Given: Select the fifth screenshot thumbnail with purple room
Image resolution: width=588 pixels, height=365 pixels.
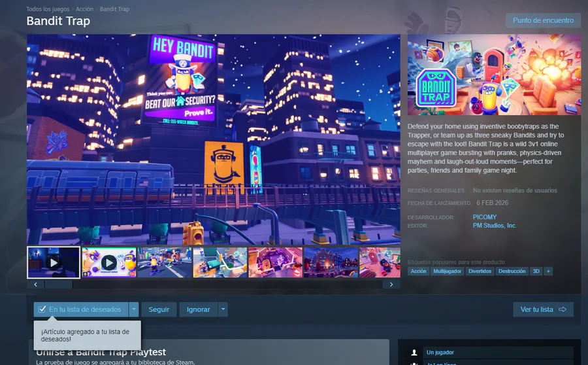Looking at the screenshot, I should click(x=275, y=262).
